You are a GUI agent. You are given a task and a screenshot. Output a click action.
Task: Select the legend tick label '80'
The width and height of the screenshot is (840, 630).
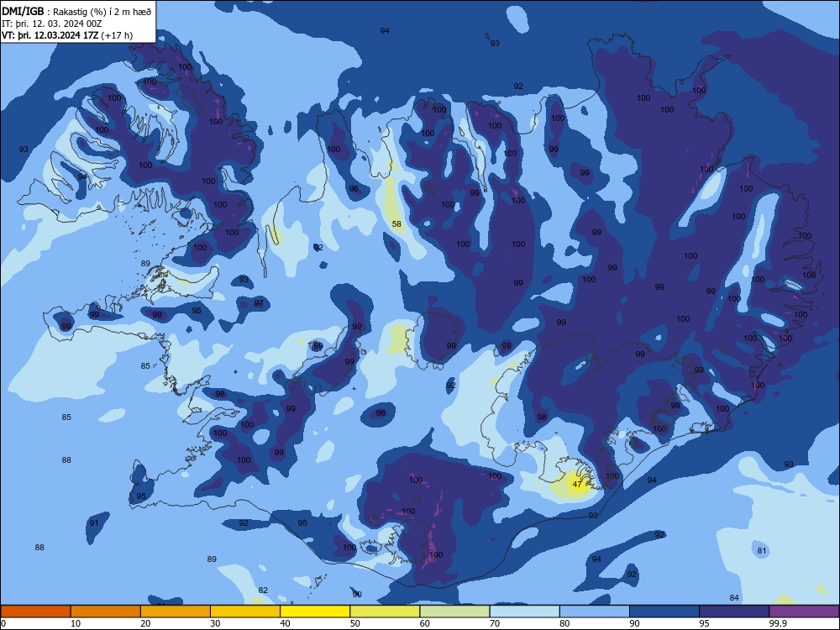pos(564,623)
